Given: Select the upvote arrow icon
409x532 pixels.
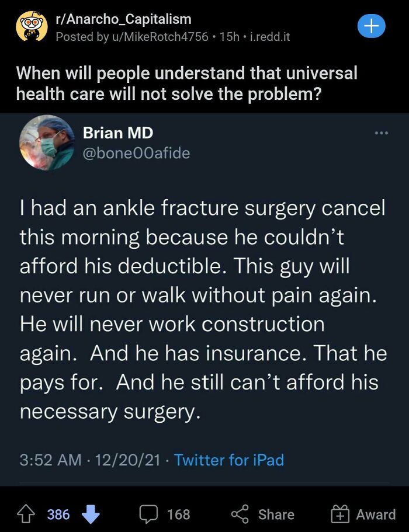Looking at the screenshot, I should click(27, 514).
